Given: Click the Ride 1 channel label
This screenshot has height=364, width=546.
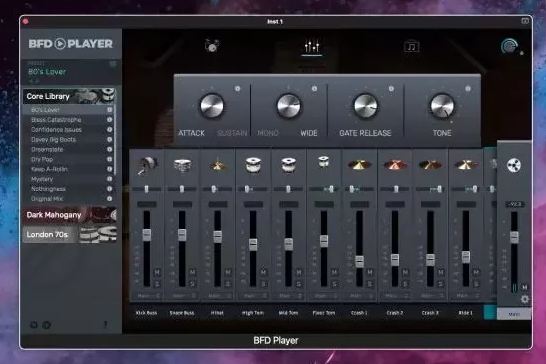Looking at the screenshot, I should pos(465,313).
